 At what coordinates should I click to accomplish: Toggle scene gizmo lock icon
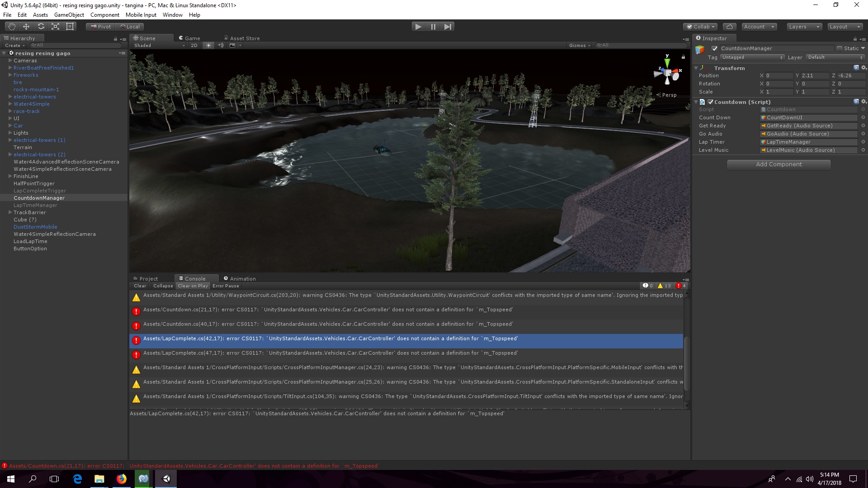pyautogui.click(x=683, y=57)
